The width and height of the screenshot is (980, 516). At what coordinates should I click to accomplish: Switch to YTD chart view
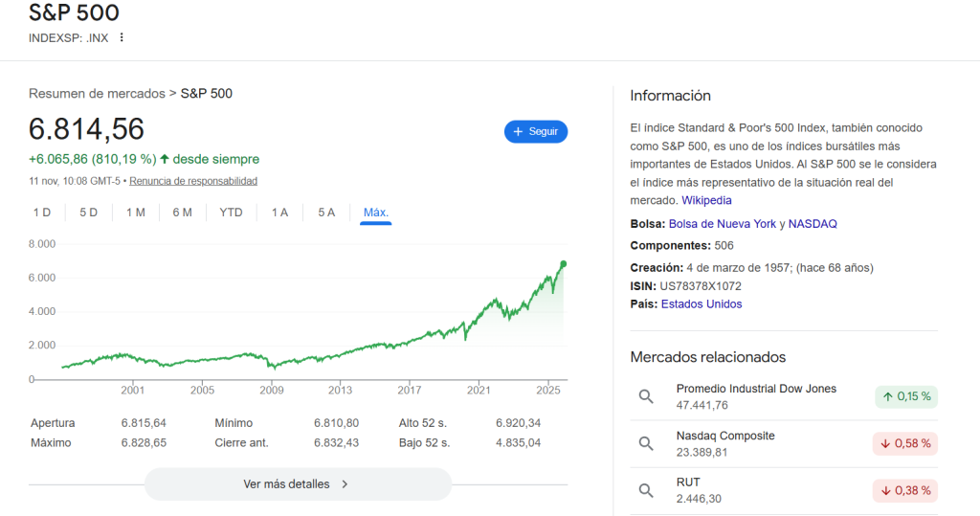(231, 213)
